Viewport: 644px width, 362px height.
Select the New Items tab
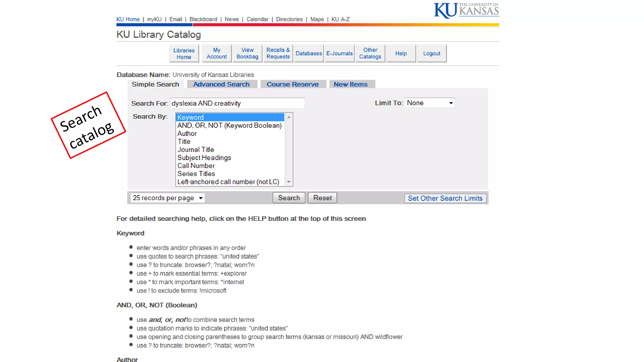coord(350,84)
